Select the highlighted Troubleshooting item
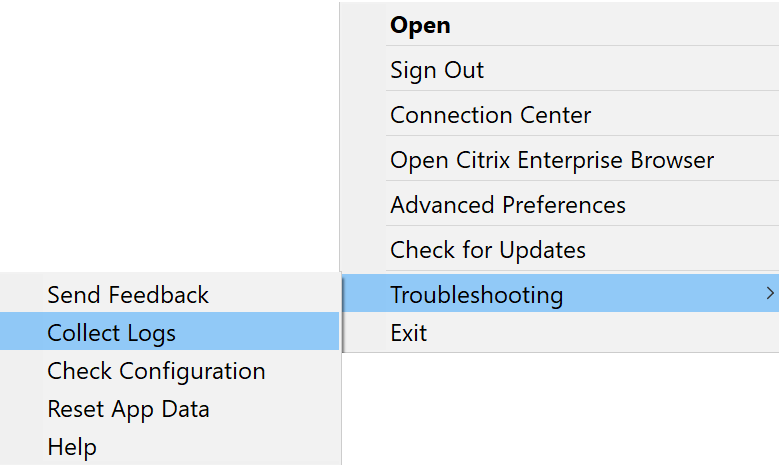780x465 pixels. 476,295
